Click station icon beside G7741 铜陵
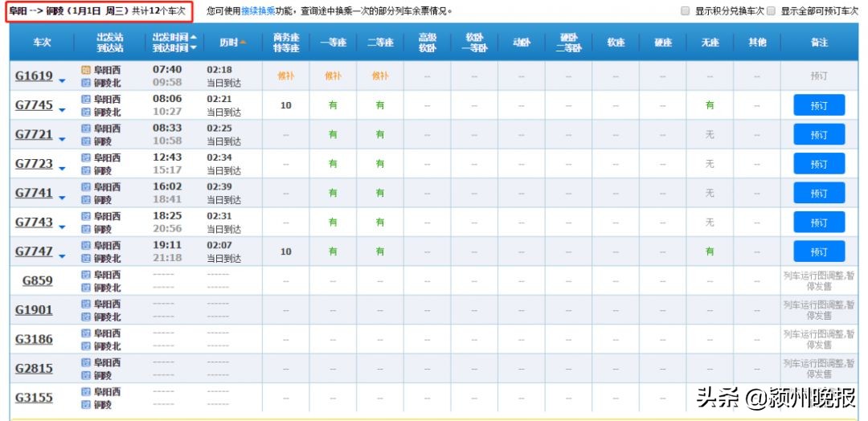The width and height of the screenshot is (868, 421). pyautogui.click(x=86, y=200)
